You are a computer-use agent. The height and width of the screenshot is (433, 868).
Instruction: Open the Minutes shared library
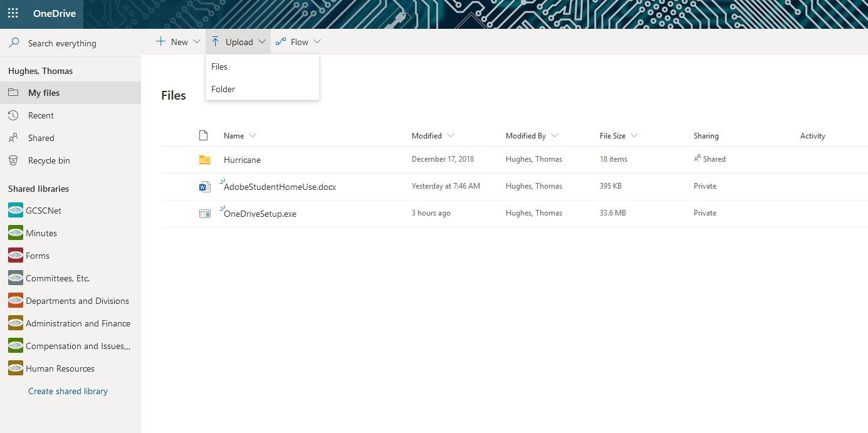[x=70, y=233]
